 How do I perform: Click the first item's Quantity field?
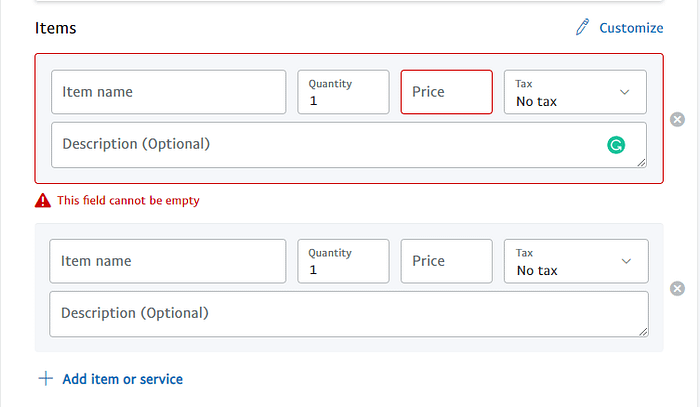[x=343, y=92]
